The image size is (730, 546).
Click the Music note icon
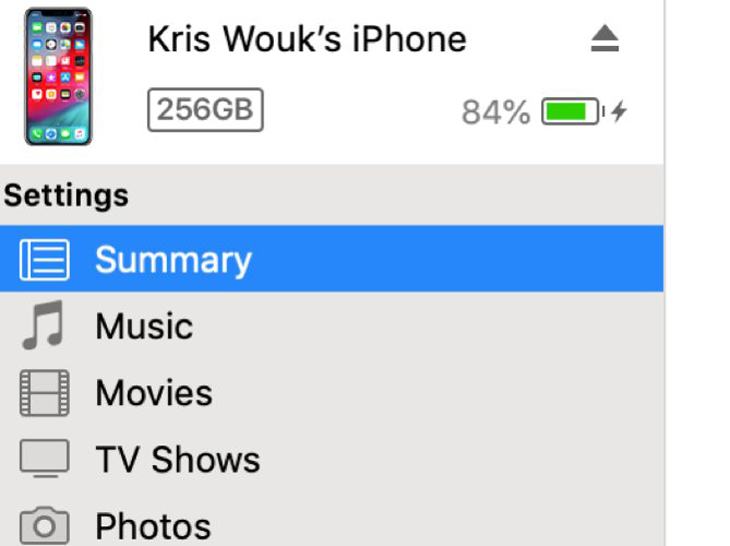(43, 325)
